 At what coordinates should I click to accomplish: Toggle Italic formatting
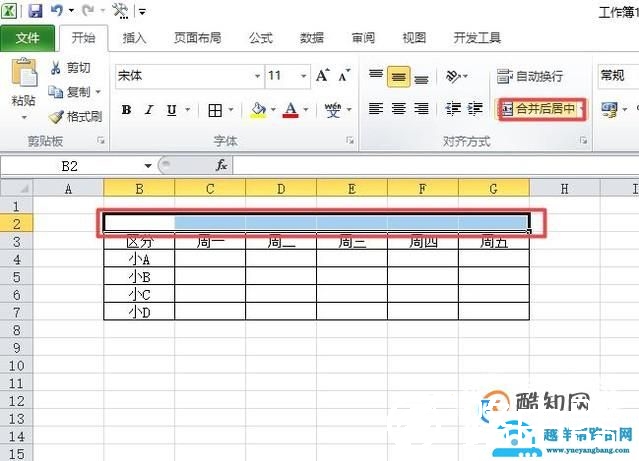coord(149,110)
